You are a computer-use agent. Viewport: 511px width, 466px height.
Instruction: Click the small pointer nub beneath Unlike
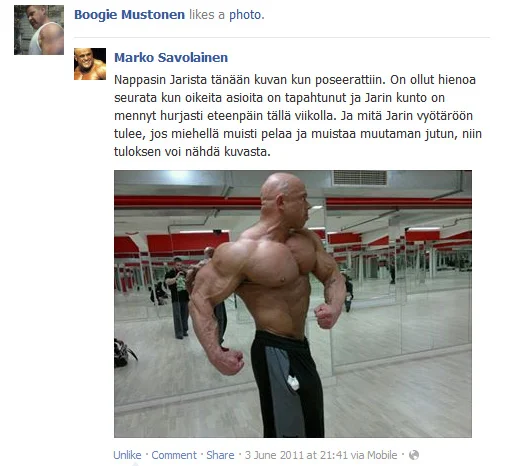[135, 464]
